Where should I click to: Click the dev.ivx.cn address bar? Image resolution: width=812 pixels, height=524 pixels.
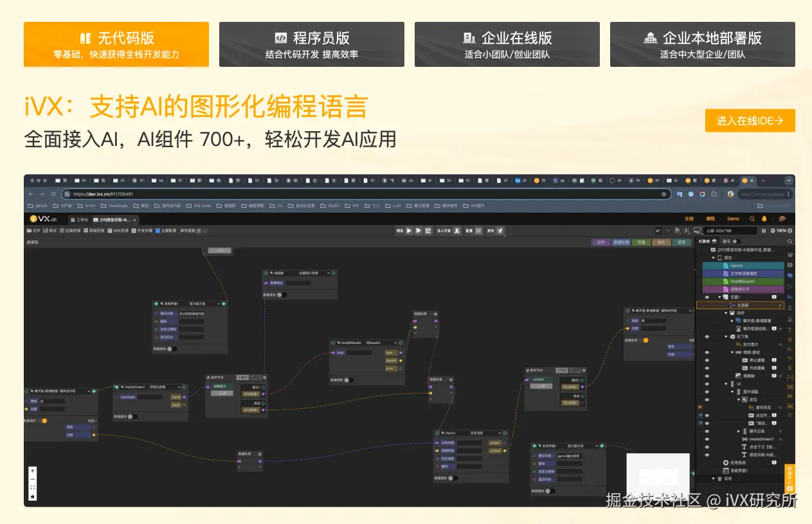(365, 194)
